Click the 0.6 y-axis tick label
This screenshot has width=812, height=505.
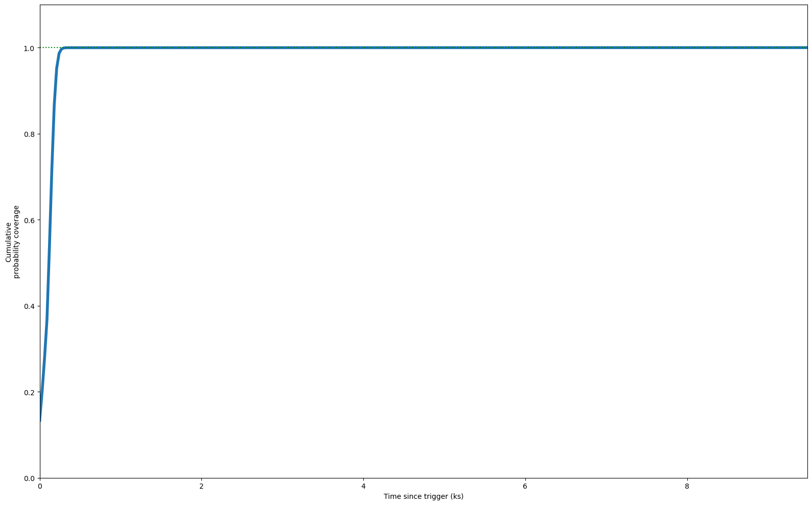click(x=29, y=220)
